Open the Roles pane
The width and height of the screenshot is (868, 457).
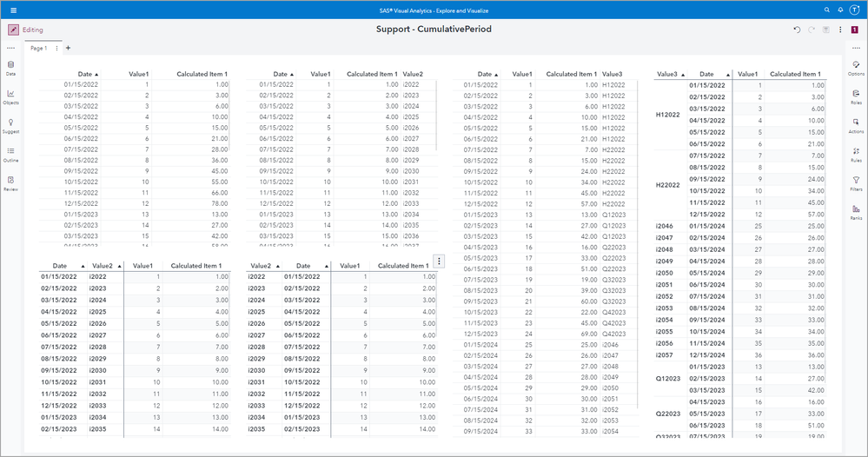(x=856, y=96)
